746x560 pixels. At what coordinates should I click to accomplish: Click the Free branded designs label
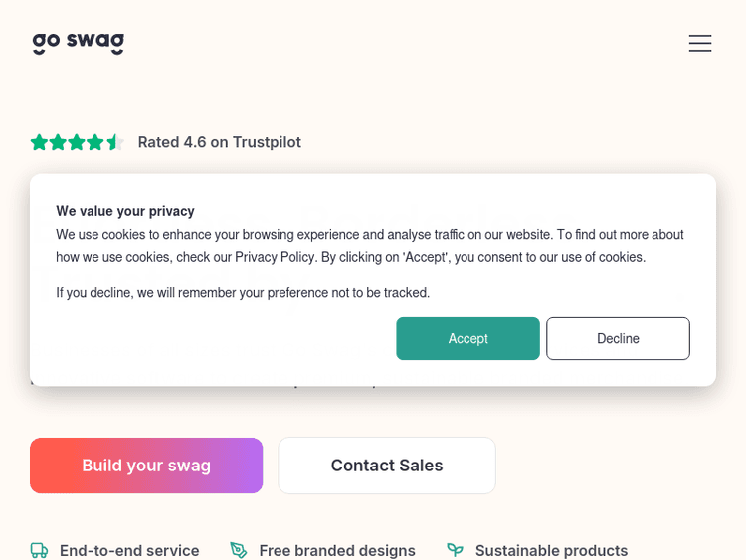pyautogui.click(x=337, y=550)
